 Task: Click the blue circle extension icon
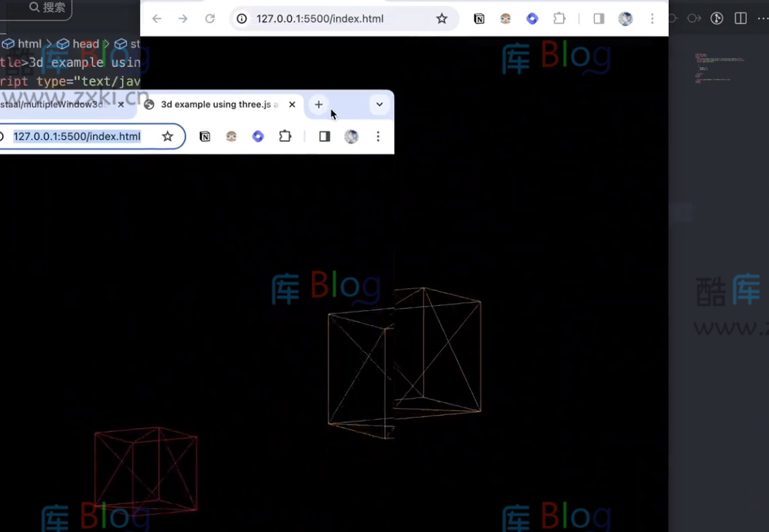[532, 18]
